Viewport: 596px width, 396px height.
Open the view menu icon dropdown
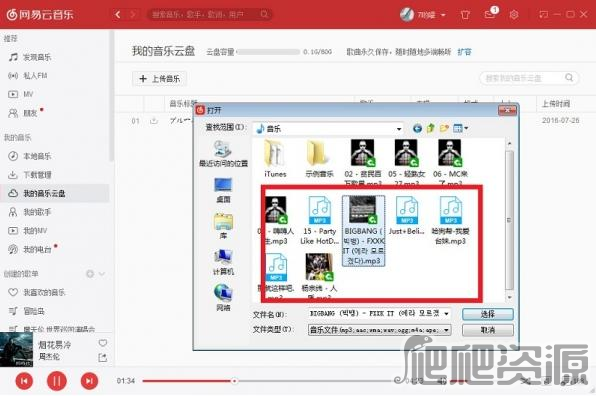[x=460, y=128]
